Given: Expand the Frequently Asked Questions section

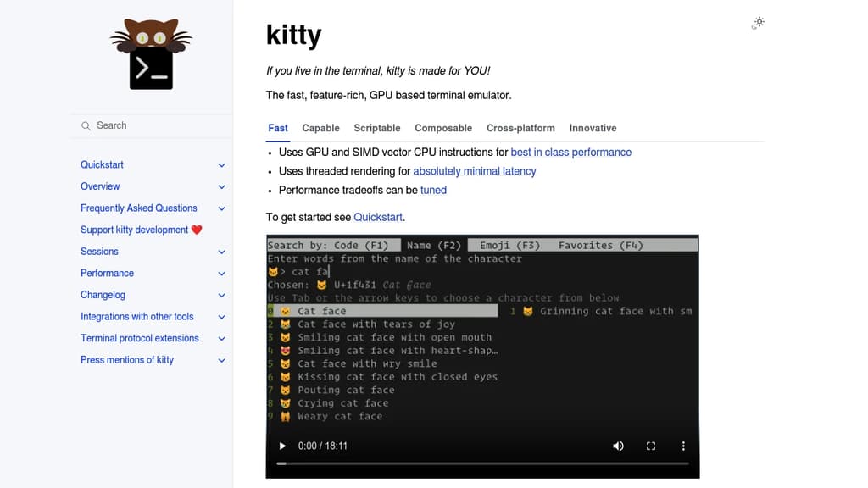Looking at the screenshot, I should 221,208.
